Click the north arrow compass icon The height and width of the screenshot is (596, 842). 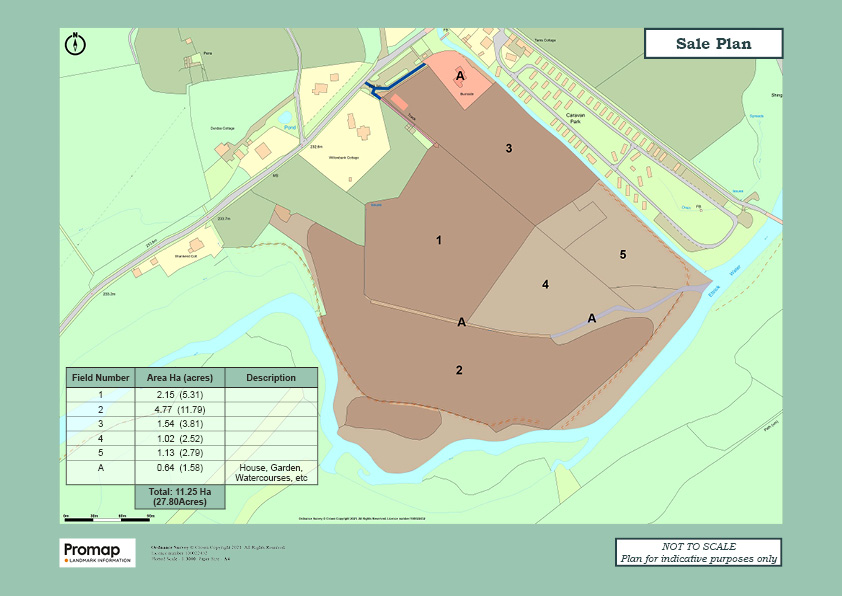point(76,43)
